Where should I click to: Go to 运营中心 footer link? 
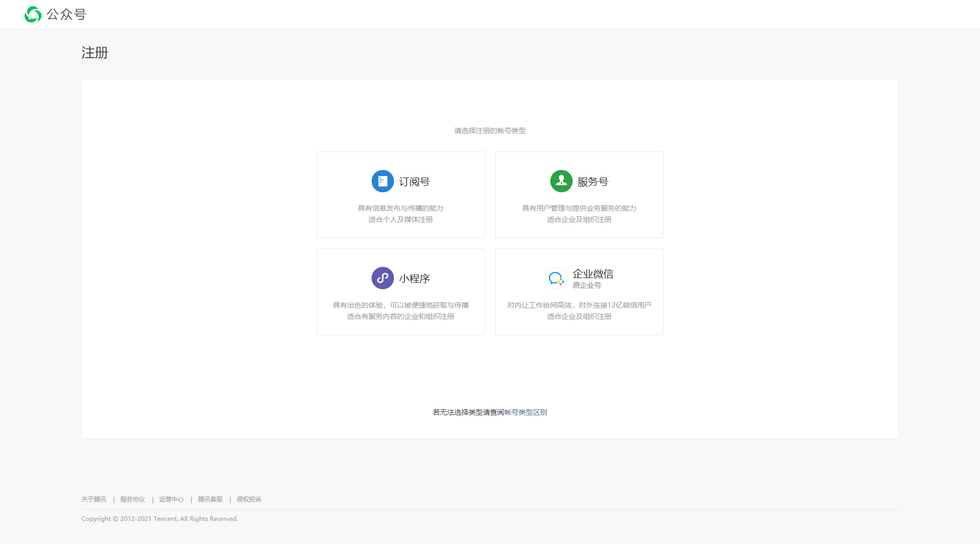[171, 499]
